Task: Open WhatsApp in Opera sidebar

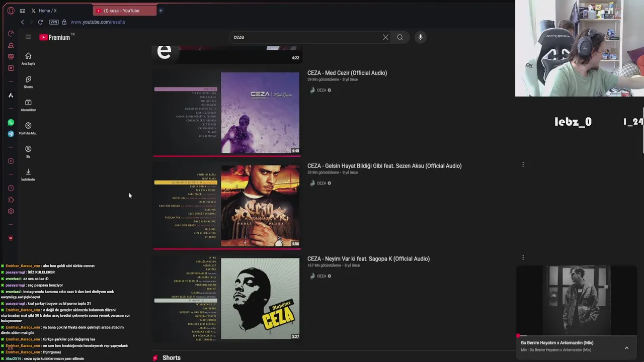Action: [11, 122]
